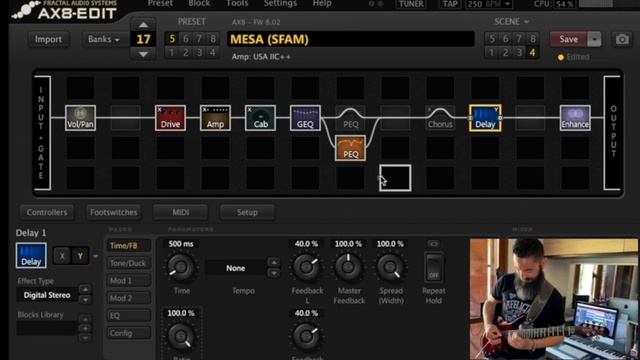Select the bypassed Chorus block
The width and height of the screenshot is (640, 360).
point(440,118)
